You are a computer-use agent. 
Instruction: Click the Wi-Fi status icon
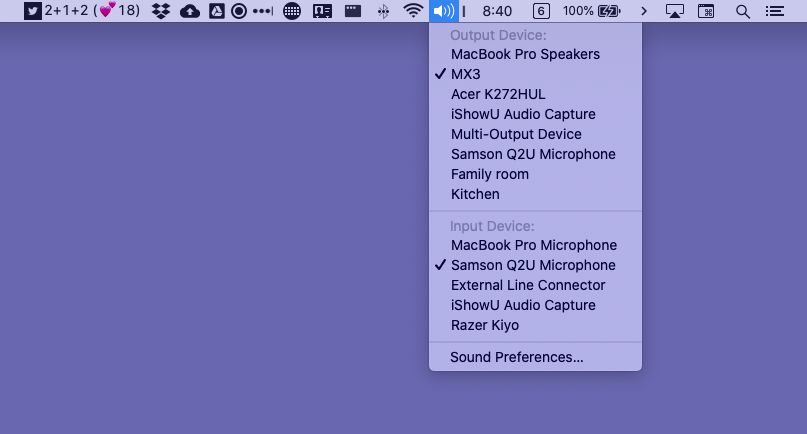coord(413,11)
